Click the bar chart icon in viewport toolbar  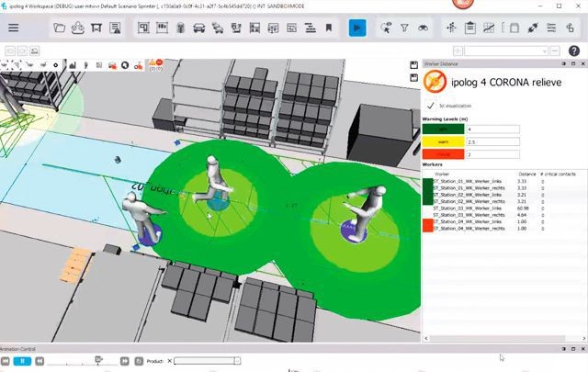tap(73, 65)
